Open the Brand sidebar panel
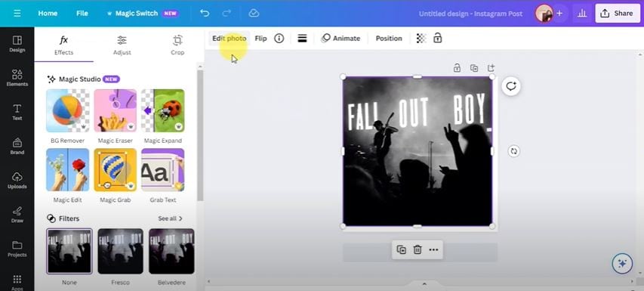 tap(17, 147)
